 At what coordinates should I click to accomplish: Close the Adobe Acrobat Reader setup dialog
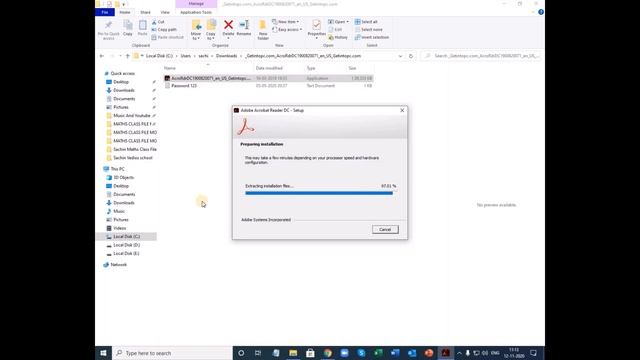[x=402, y=110]
